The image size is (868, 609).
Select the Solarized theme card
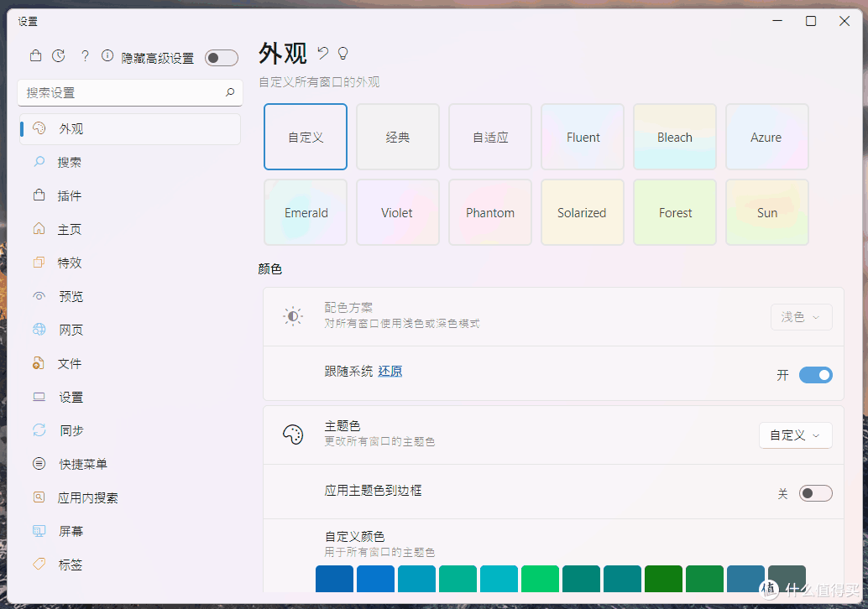point(583,212)
